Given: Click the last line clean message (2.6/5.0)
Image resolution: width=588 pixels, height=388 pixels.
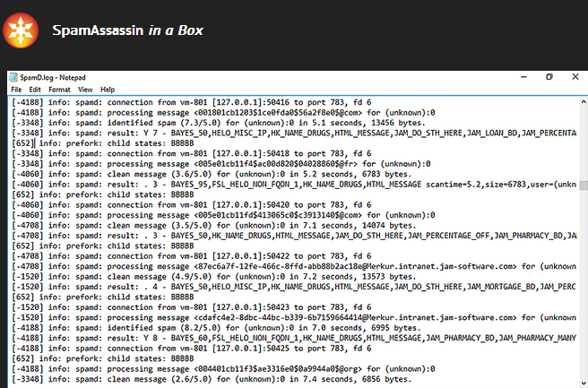Looking at the screenshot, I should tap(212, 379).
